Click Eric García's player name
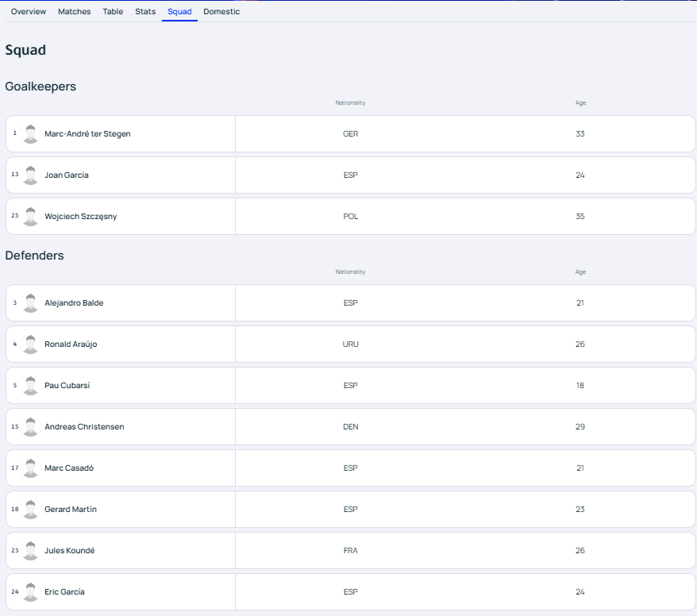The height and width of the screenshot is (616, 697). tap(64, 592)
